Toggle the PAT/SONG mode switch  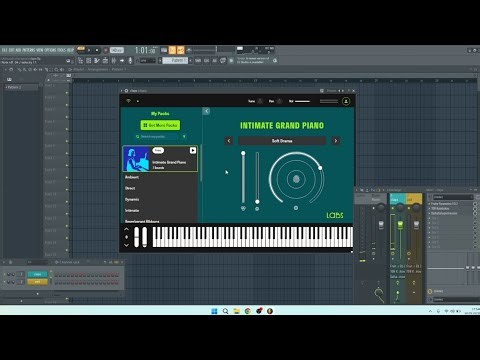point(81,50)
